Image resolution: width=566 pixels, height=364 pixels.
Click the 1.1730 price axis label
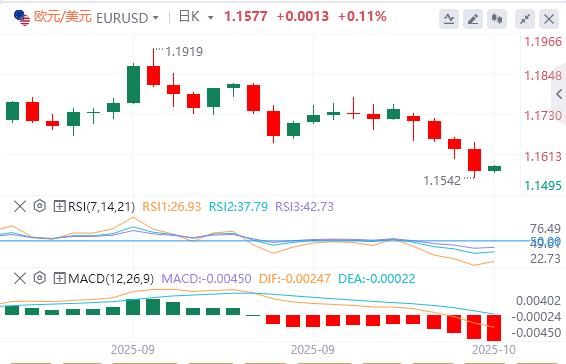click(543, 116)
